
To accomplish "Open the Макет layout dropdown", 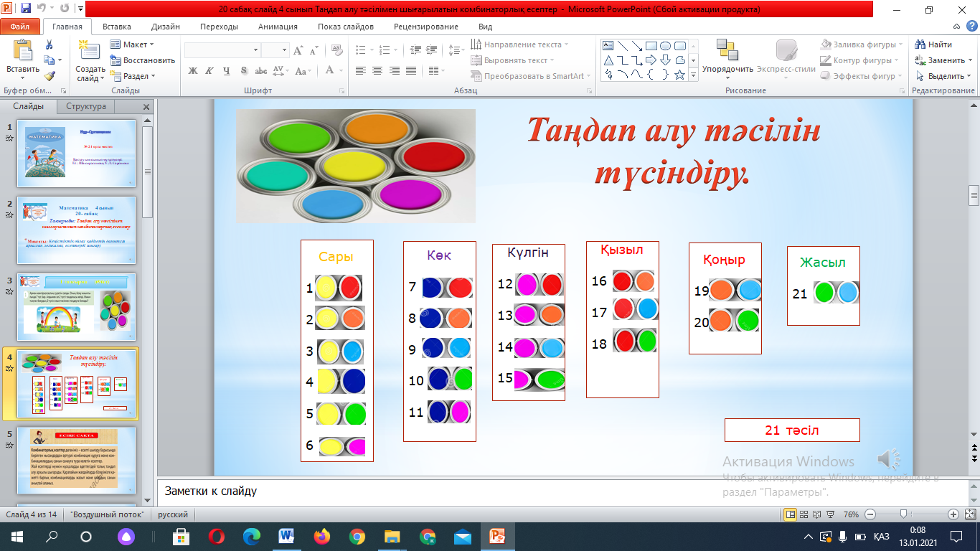I will (x=133, y=44).
